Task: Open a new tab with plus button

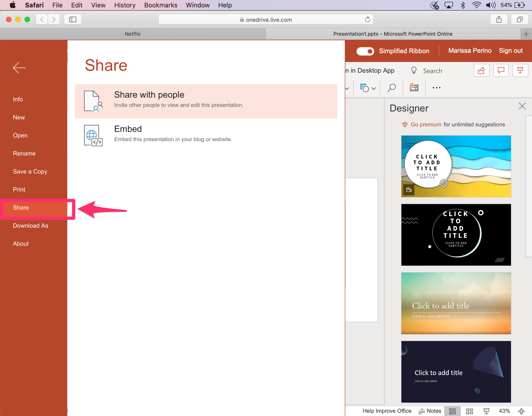Action: (526, 34)
